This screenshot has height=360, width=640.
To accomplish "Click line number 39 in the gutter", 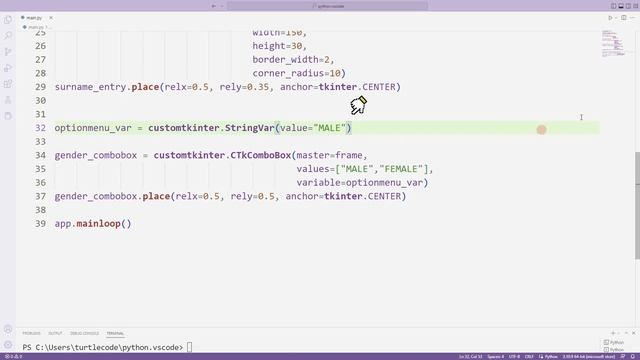I will pos(40,224).
